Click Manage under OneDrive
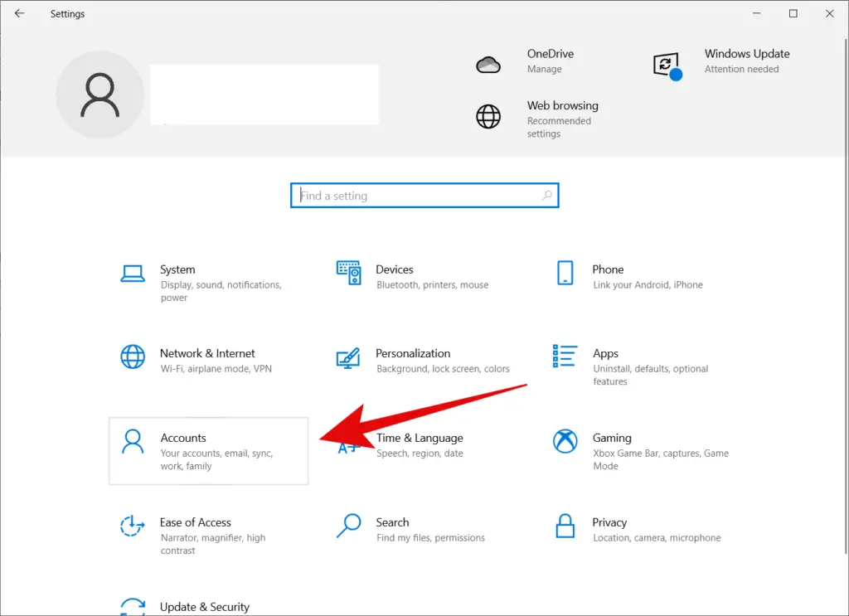Viewport: 849px width, 616px height. [544, 69]
